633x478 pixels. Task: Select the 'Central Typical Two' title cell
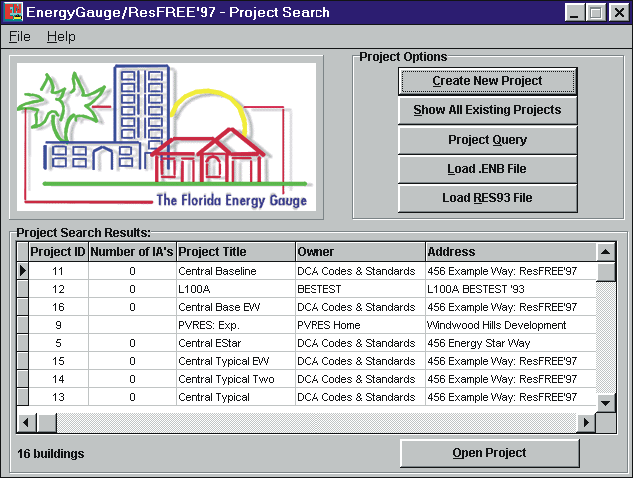pos(236,379)
